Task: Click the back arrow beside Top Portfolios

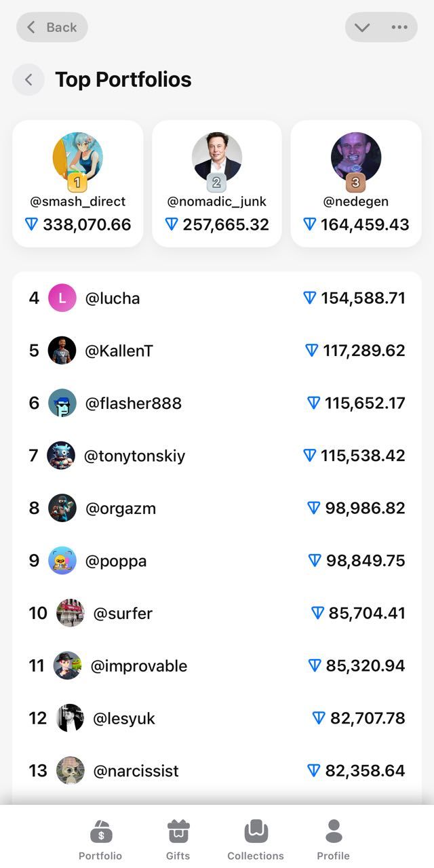Action: point(28,80)
